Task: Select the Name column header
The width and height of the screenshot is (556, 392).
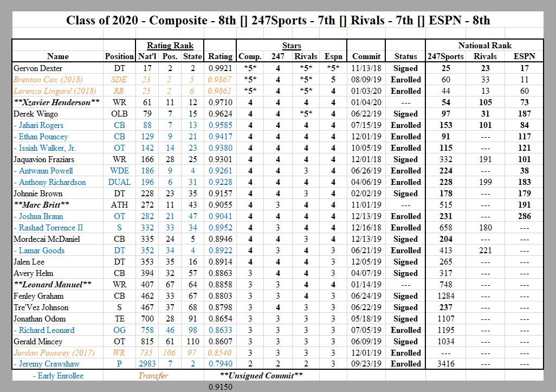Action: [58, 56]
